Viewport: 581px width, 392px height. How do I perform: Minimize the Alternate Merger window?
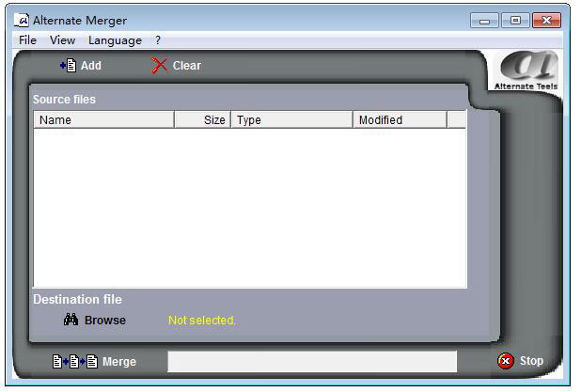[x=485, y=21]
